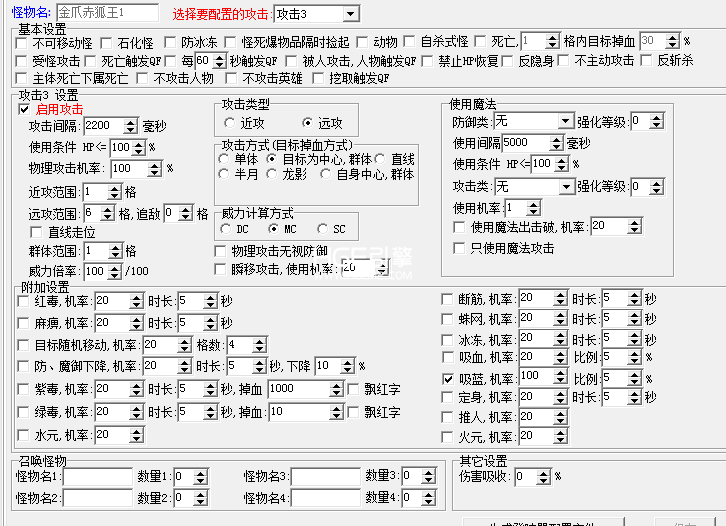Select the DC power calculation radio button
The height and width of the screenshot is (526, 726).
[225, 229]
